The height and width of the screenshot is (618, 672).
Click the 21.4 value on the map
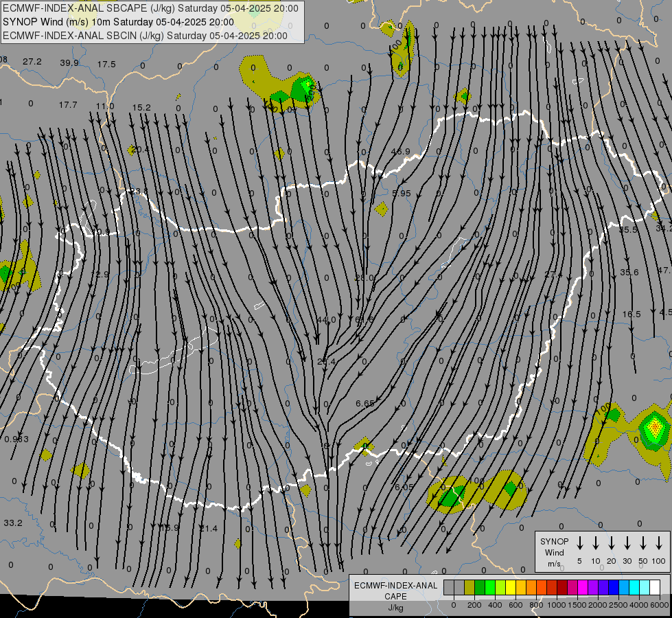pyautogui.click(x=208, y=529)
